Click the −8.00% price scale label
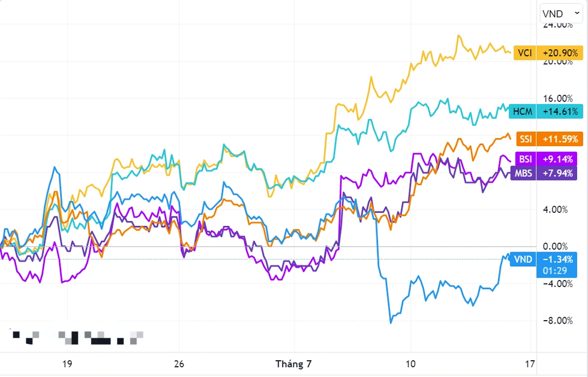The image size is (588, 377). tap(558, 321)
